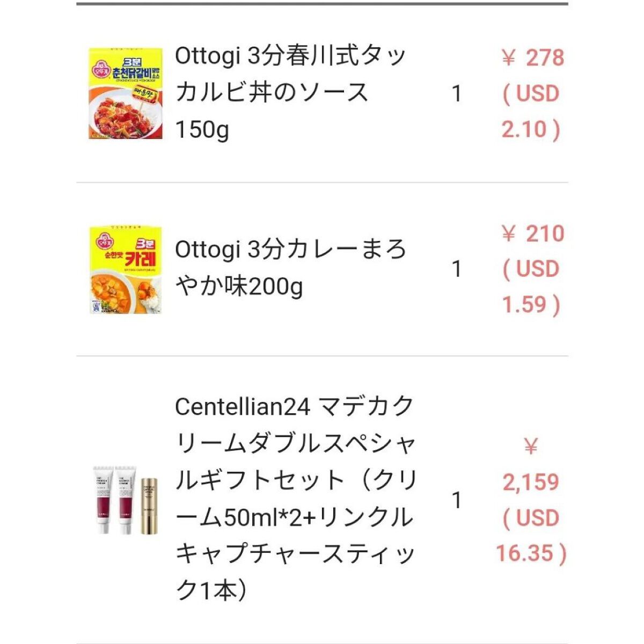Click the USD 16.35 converted price

point(531,536)
